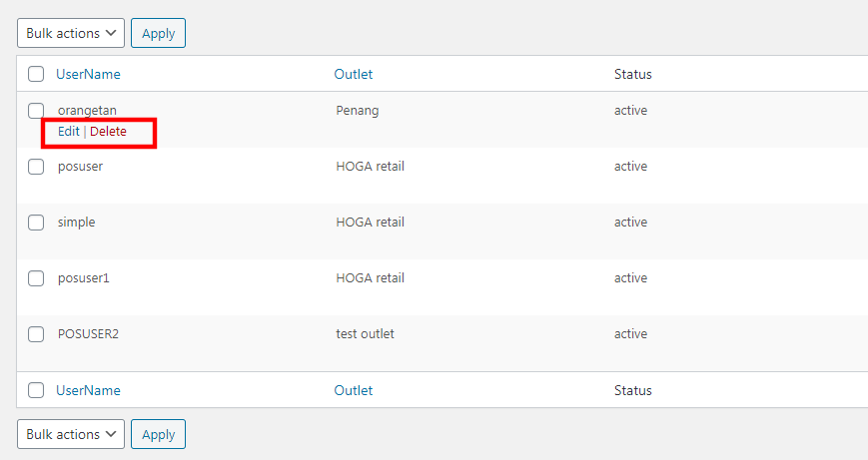Viewport: 868px width, 460px height.
Task: Click the Penang outlet cell
Action: click(x=357, y=111)
